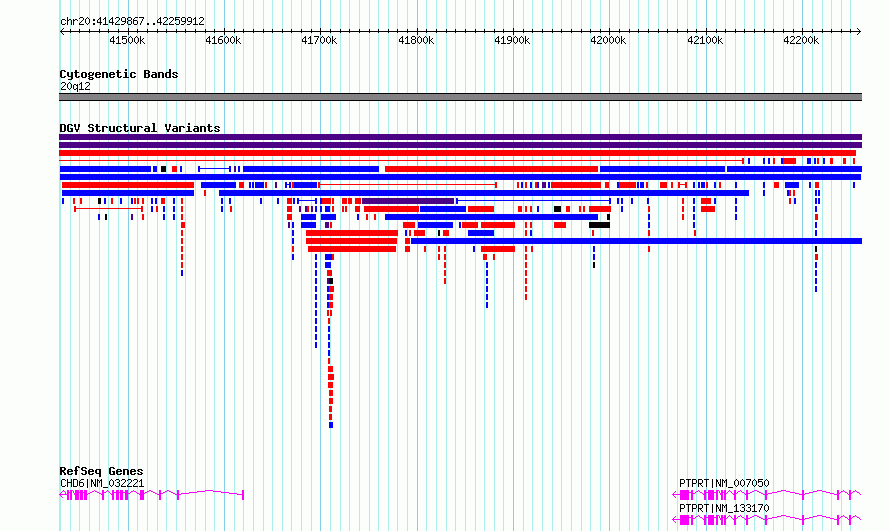Click the CHD6|NM_032221 gene label

pyautogui.click(x=102, y=483)
